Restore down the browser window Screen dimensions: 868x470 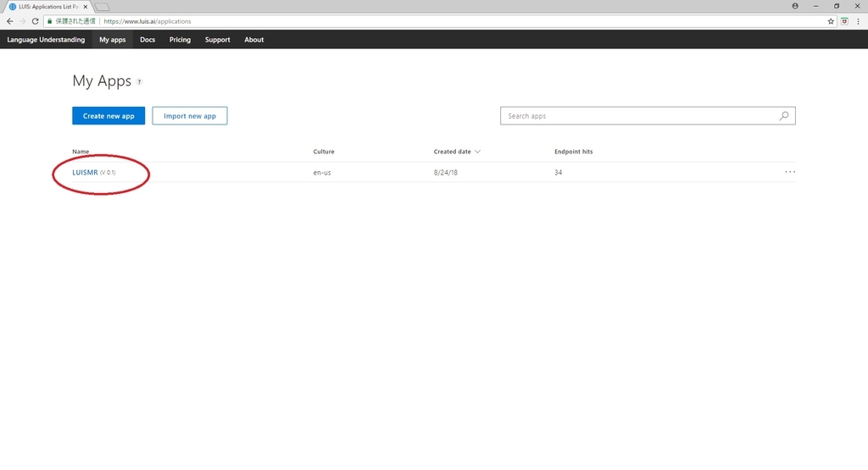coord(837,6)
